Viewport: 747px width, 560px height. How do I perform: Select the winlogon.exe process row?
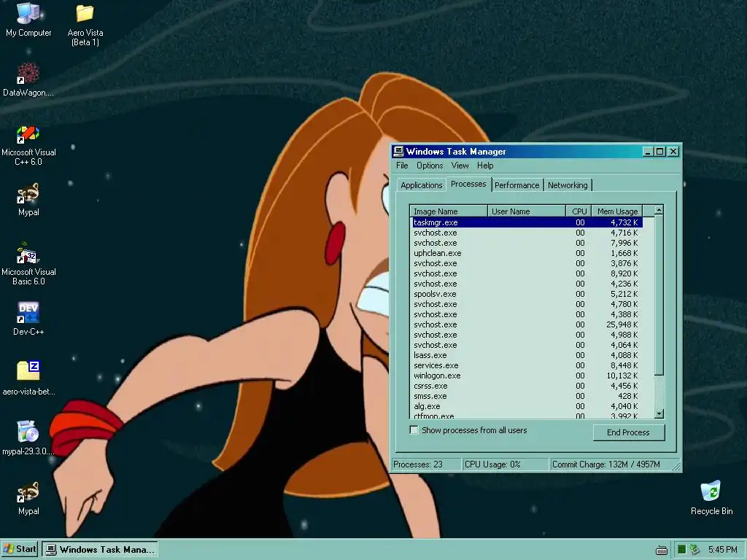(527, 376)
